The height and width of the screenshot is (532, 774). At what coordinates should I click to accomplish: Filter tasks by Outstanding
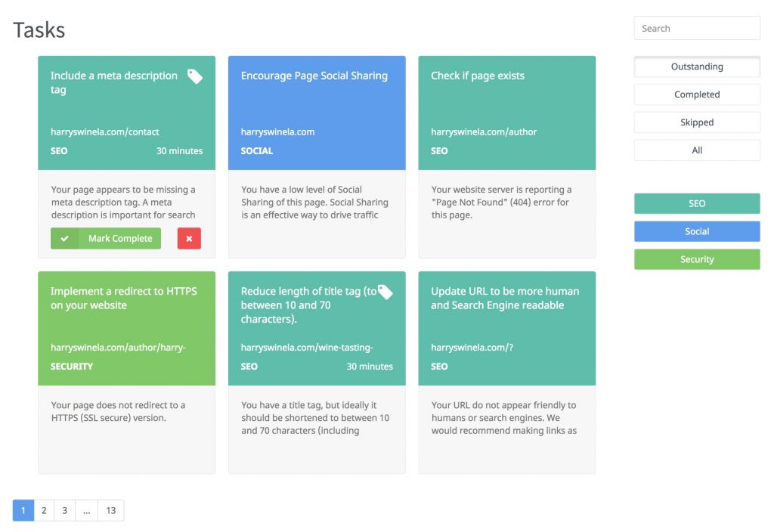[696, 66]
